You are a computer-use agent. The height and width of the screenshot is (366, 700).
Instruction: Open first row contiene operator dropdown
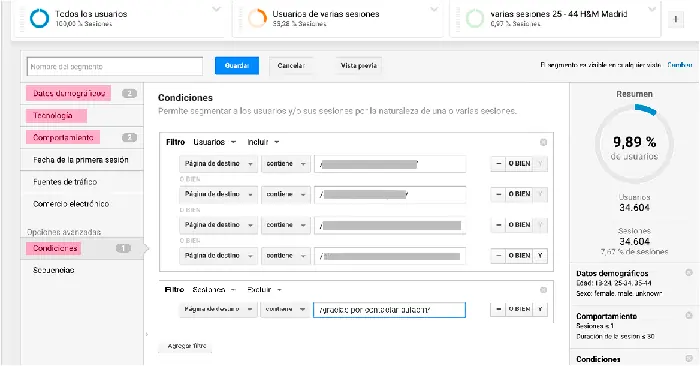coord(286,164)
